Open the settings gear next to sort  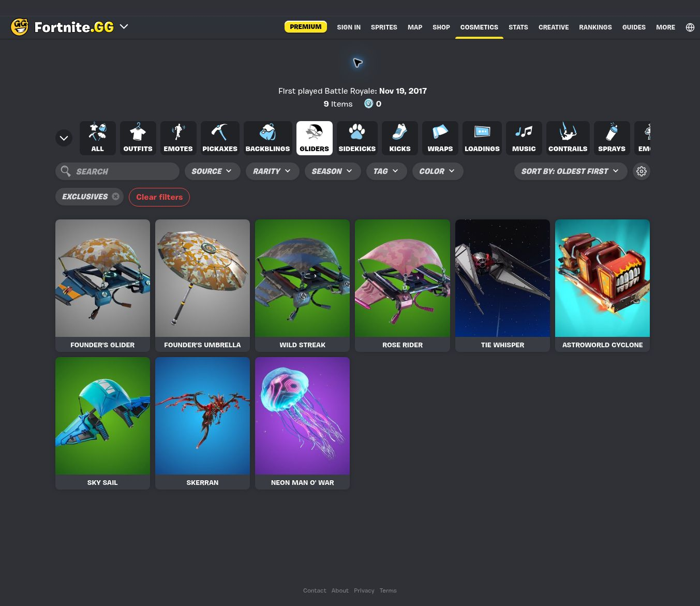(x=642, y=171)
